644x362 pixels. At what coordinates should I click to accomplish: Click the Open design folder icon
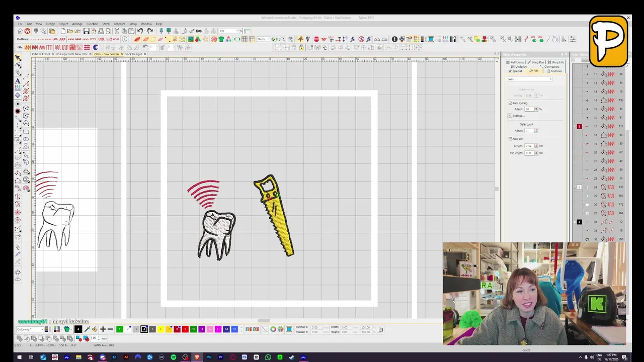click(70, 31)
